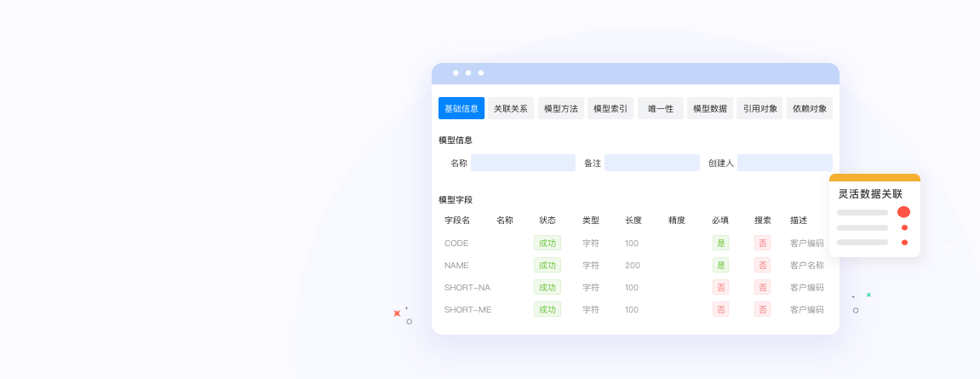Click 客户编码 description in SHORT-NA row
The image size is (980, 379).
click(807, 288)
